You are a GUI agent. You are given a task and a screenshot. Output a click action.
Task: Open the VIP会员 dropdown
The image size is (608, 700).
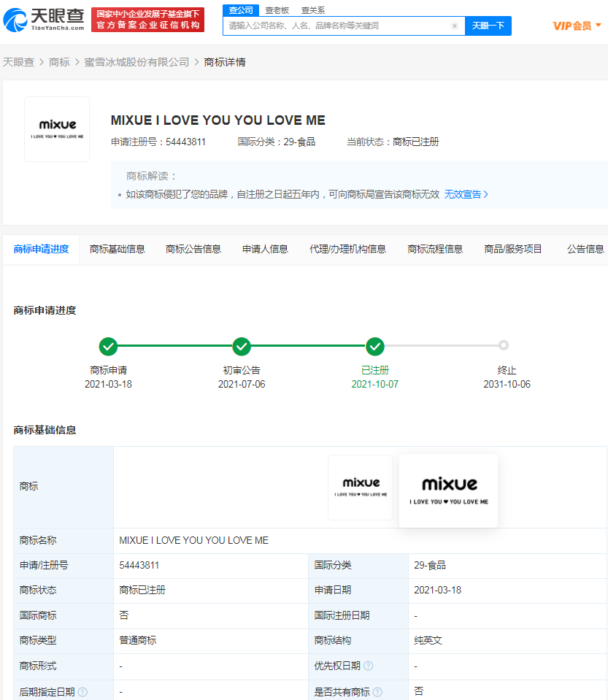[x=577, y=26]
